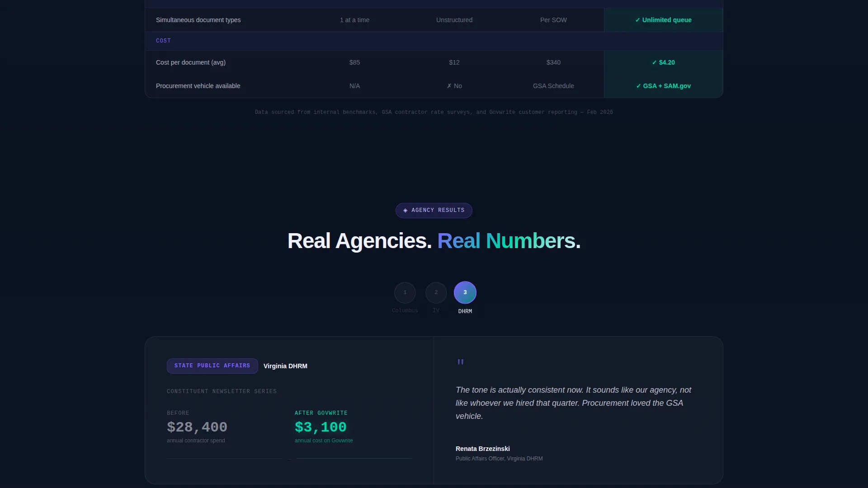Click the Public Affairs Officer, Virginia DHRM title
The image size is (868, 488).
[499, 459]
